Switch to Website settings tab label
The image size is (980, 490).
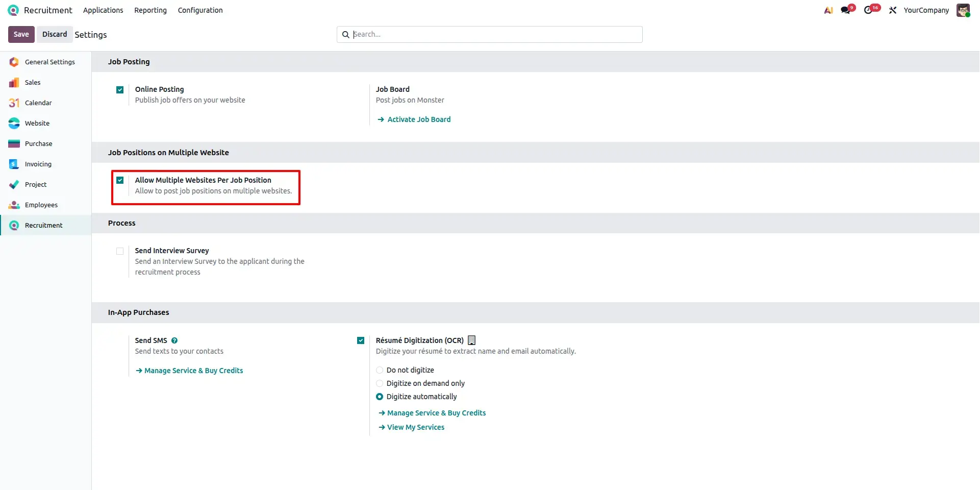[37, 123]
